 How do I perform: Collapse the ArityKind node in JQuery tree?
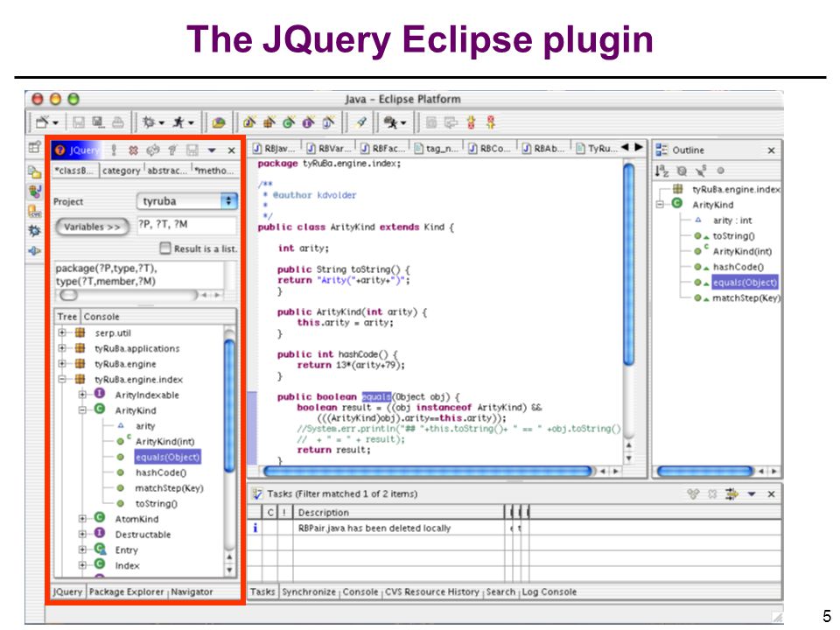click(82, 410)
